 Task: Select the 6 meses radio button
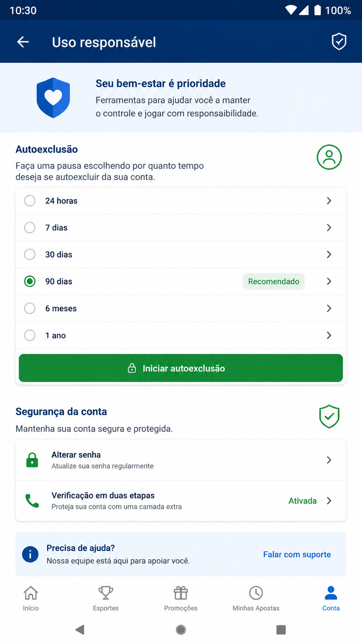(30, 308)
